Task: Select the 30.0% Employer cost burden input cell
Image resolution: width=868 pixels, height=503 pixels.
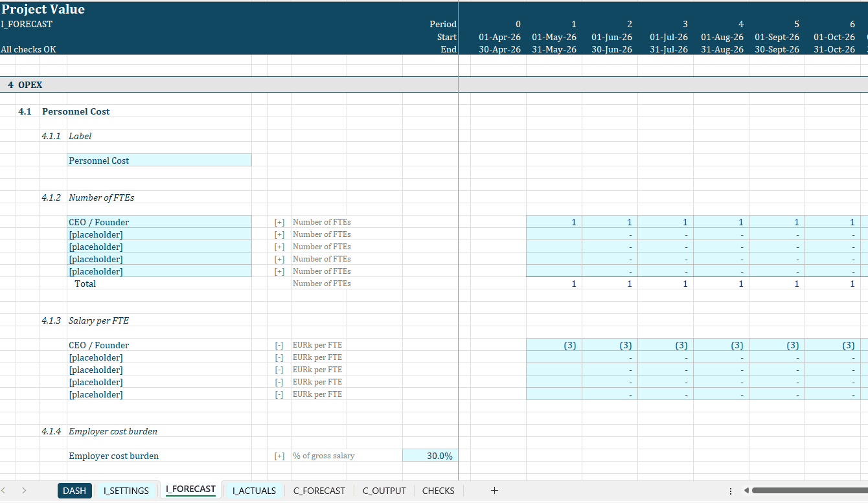Action: 430,455
